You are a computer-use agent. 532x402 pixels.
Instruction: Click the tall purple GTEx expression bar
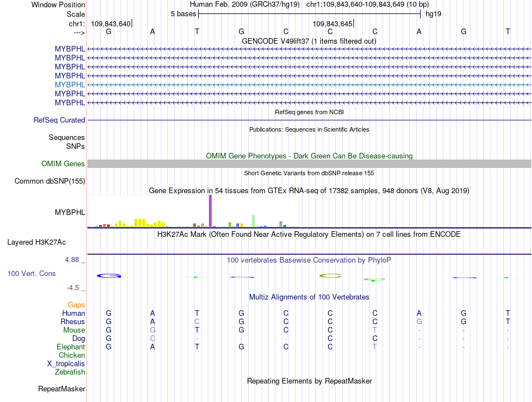coord(211,211)
